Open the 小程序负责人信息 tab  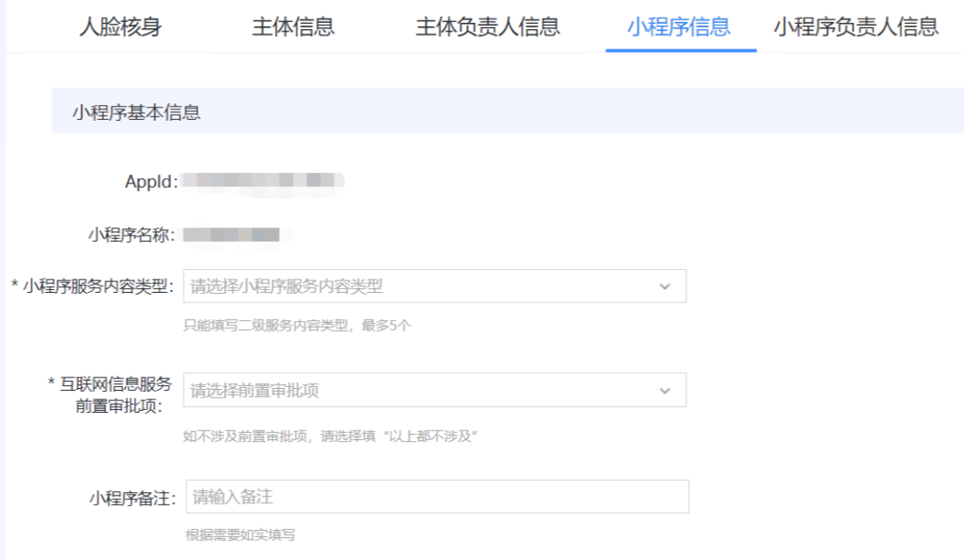[856, 27]
